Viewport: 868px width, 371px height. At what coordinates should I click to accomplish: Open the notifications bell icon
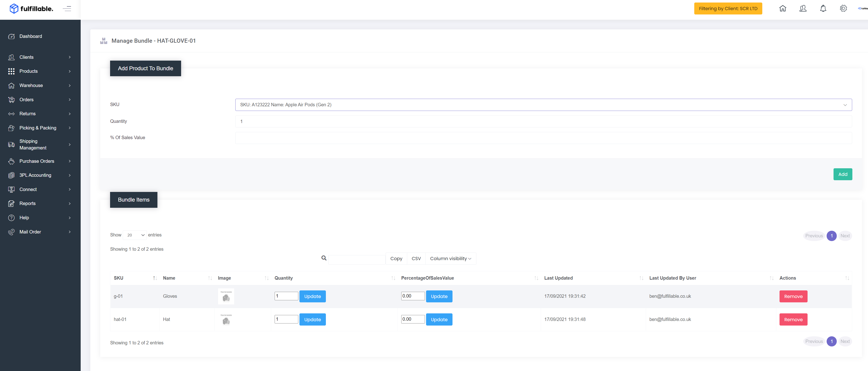coord(823,8)
